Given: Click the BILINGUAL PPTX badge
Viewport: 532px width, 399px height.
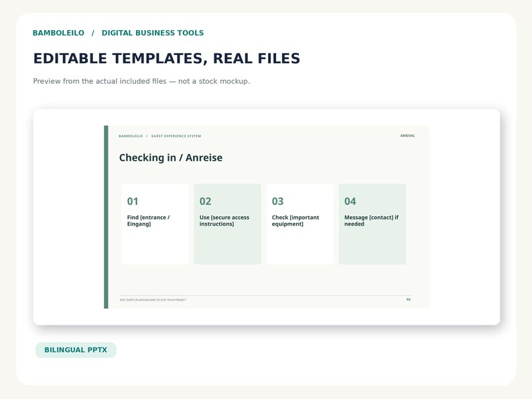Looking at the screenshot, I should [x=76, y=350].
